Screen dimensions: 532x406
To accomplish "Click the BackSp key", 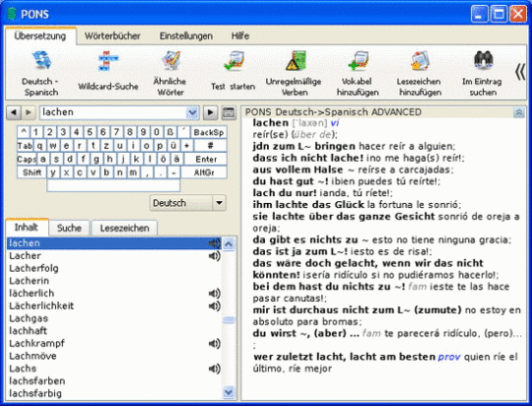I will [x=209, y=132].
